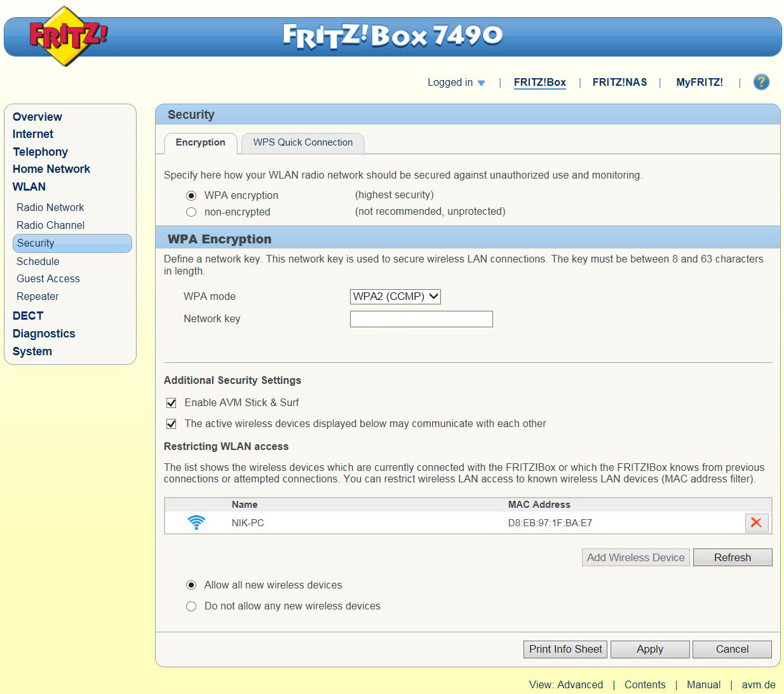Visit the avm.de footer link
This screenshot has width=784, height=694.
click(x=759, y=684)
